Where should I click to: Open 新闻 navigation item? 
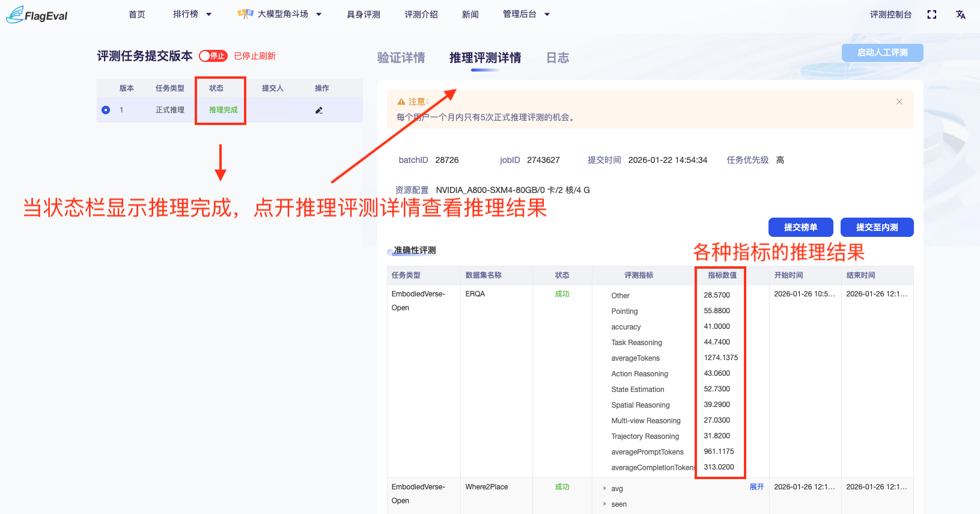(470, 14)
